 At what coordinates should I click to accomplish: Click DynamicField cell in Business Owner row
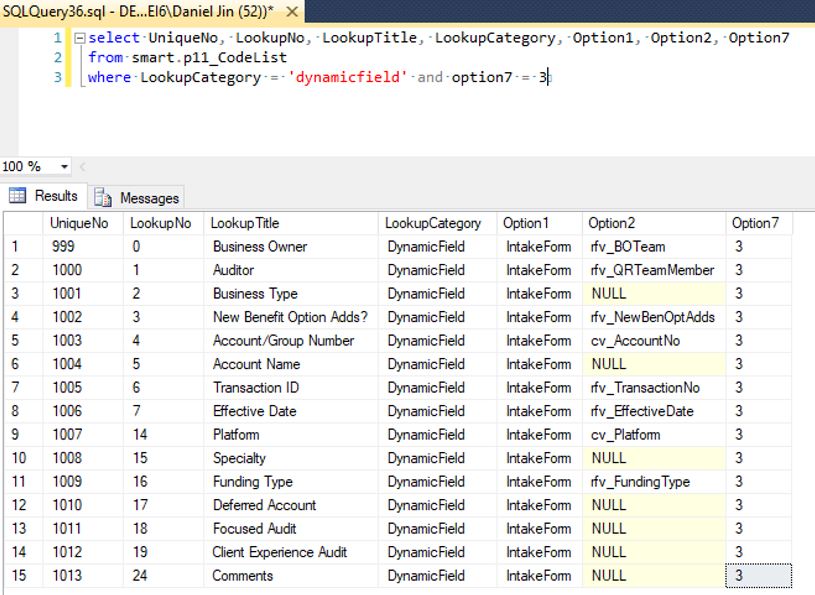[437, 247]
